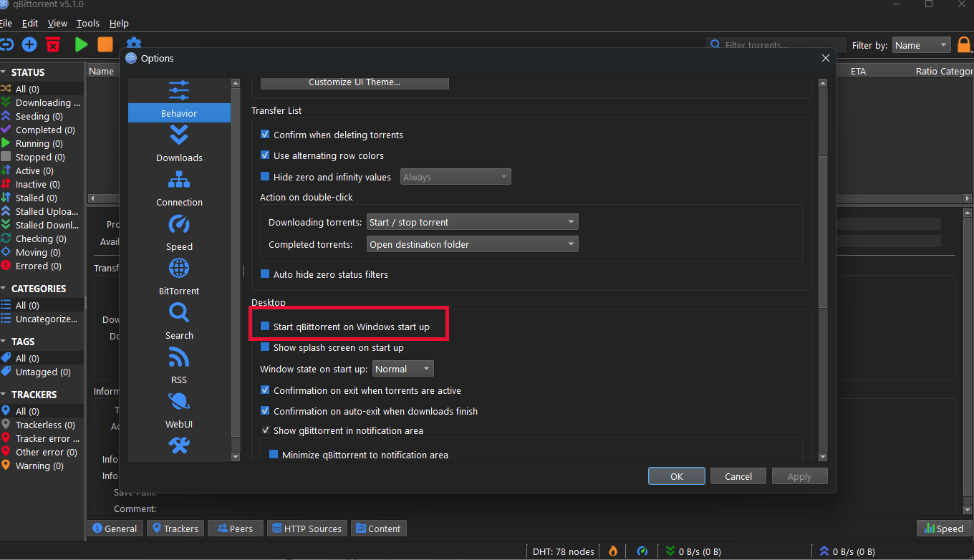Select the Seeding (0) status filter
Viewport: 974px width, 560px height.
tap(42, 116)
